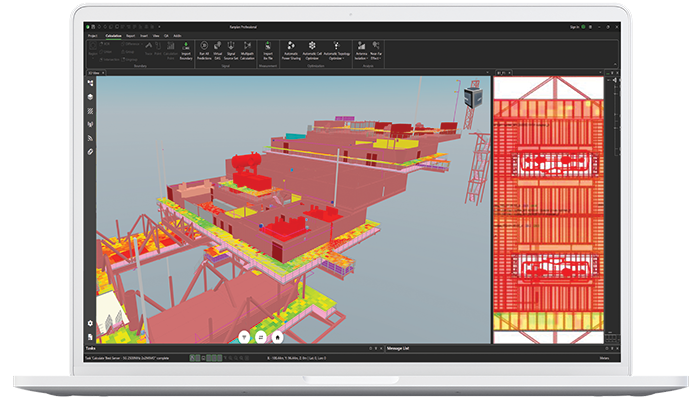Click the Intersection boundary button
700x400 pixels.
[109, 59]
